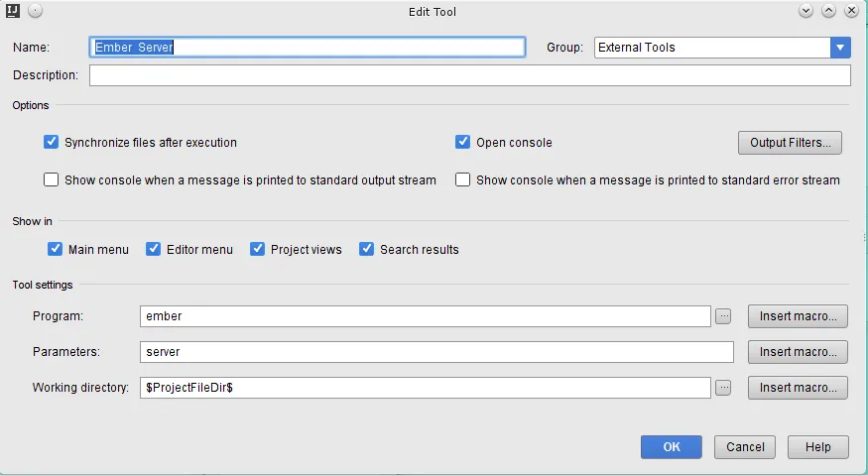Click the round pin button in title bar
The image size is (868, 475).
pos(35,11)
